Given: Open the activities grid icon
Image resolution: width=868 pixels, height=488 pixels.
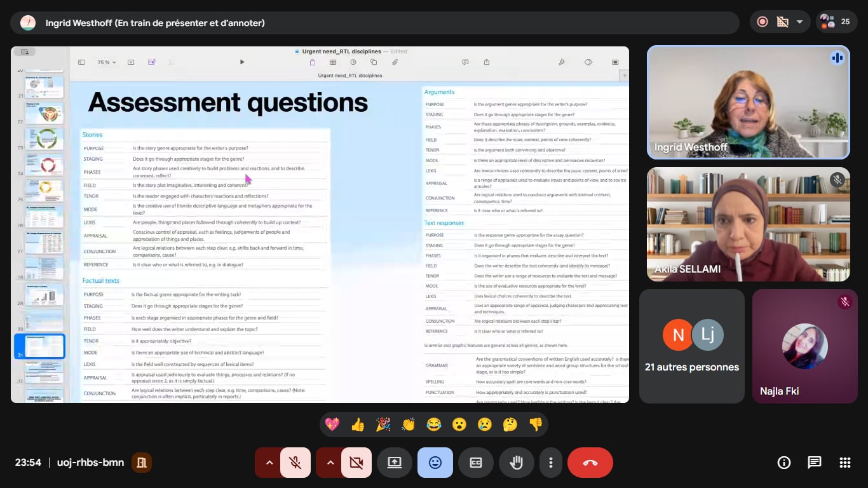Looking at the screenshot, I should pos(844,463).
